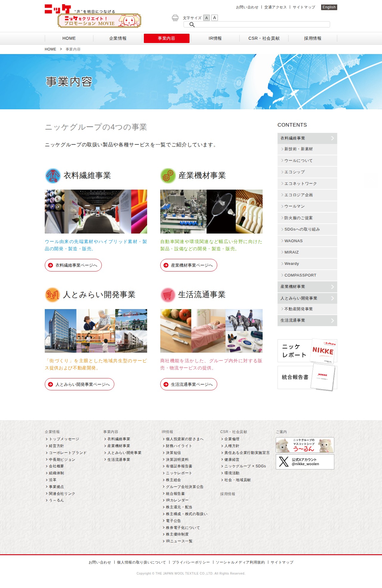Open the 衣料繊維事業 textile photo collage
The width and height of the screenshot is (382, 588).
pyautogui.click(x=96, y=211)
